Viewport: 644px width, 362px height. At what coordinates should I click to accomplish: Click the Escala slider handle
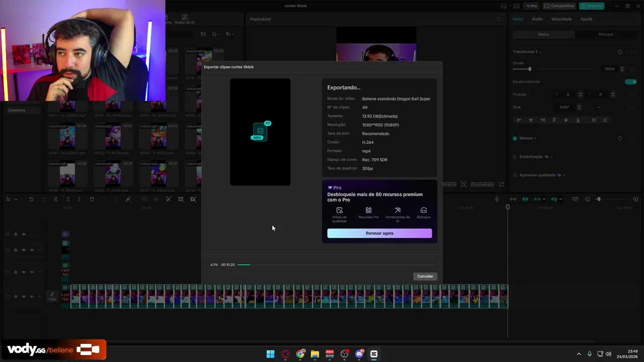530,69
